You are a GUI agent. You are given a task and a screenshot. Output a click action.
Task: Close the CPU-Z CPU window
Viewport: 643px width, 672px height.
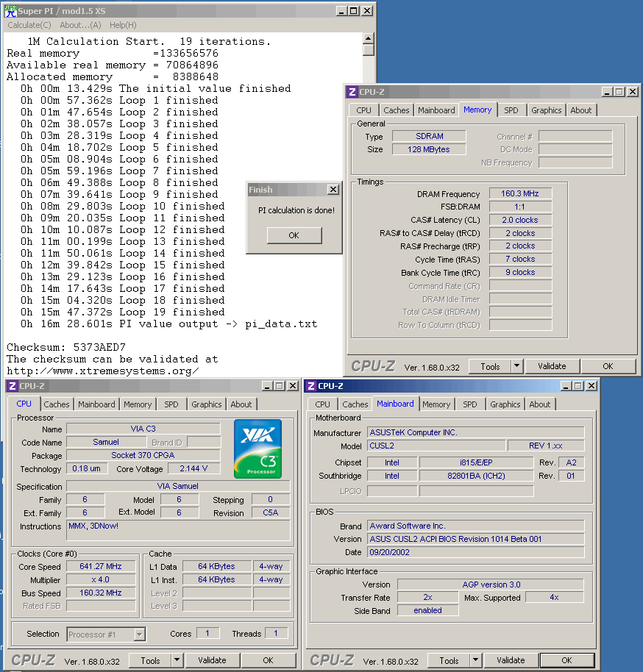point(293,386)
